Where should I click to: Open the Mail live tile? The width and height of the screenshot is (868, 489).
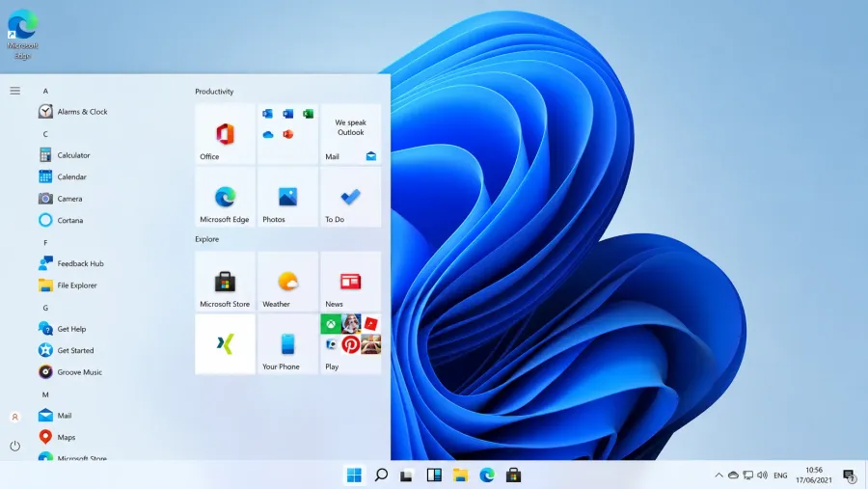tap(350, 133)
